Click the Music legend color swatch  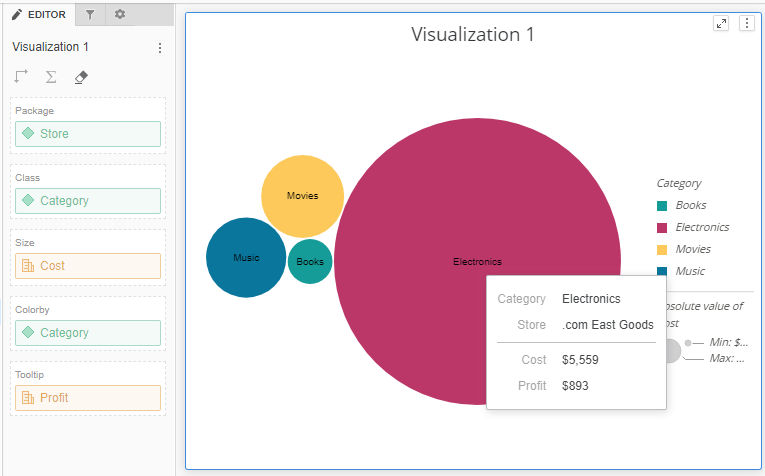[662, 272]
